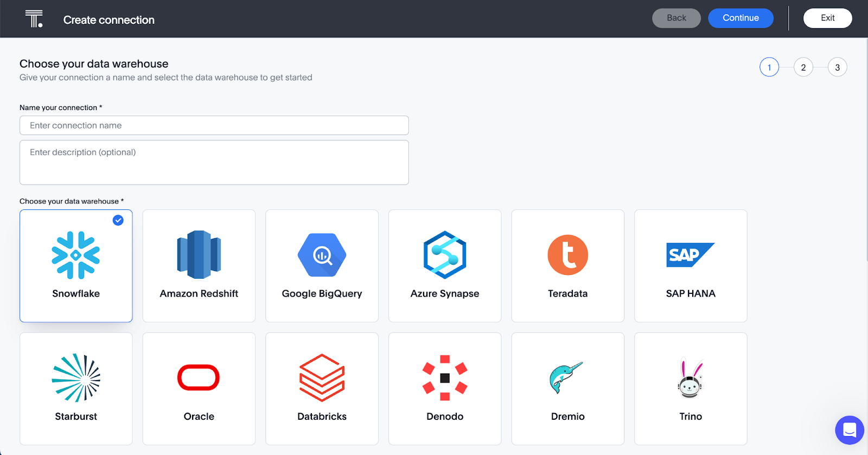This screenshot has width=868, height=455.
Task: Select the Trino bunny icon
Action: coord(690,378)
